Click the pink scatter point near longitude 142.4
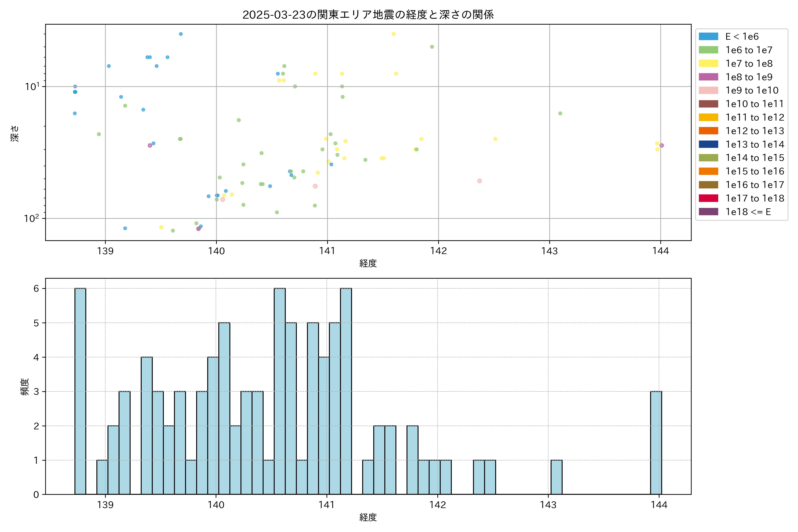This screenshot has width=798, height=532. tap(479, 181)
